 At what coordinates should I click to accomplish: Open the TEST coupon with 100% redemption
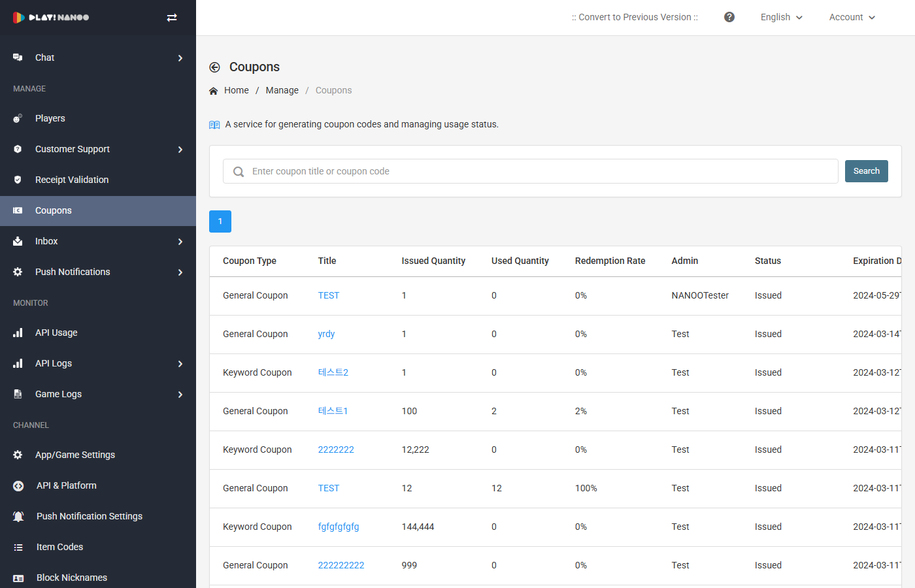tap(329, 488)
